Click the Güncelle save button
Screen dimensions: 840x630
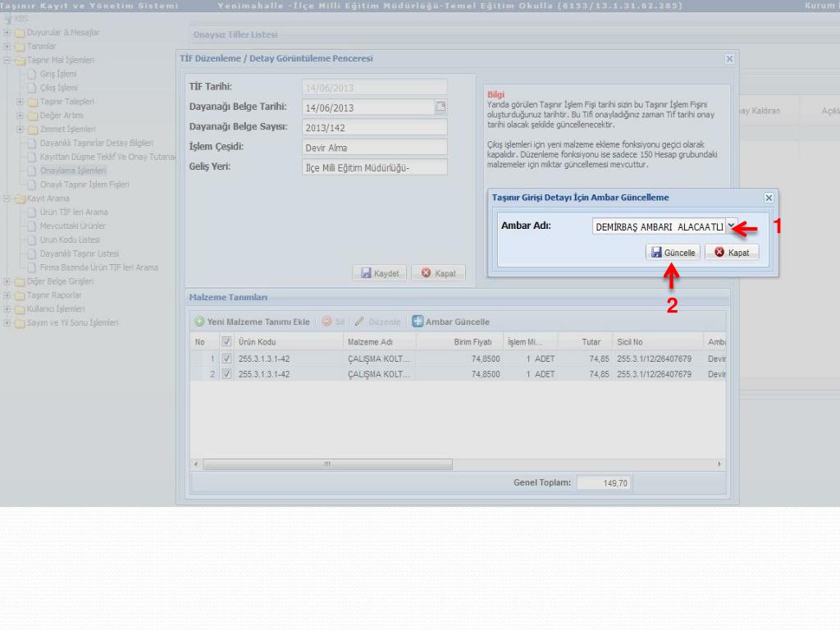673,253
